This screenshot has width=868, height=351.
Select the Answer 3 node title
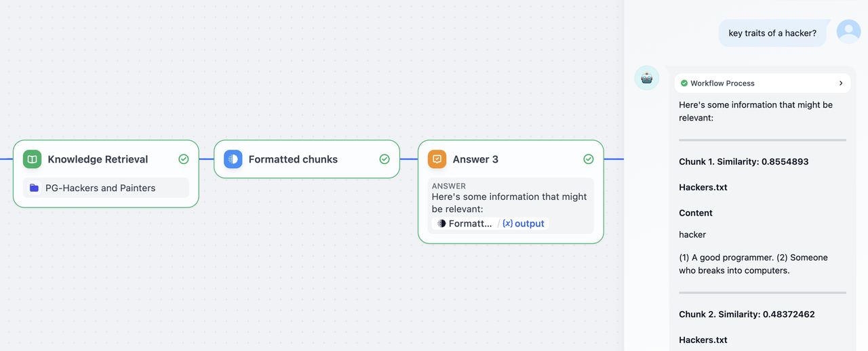[475, 159]
